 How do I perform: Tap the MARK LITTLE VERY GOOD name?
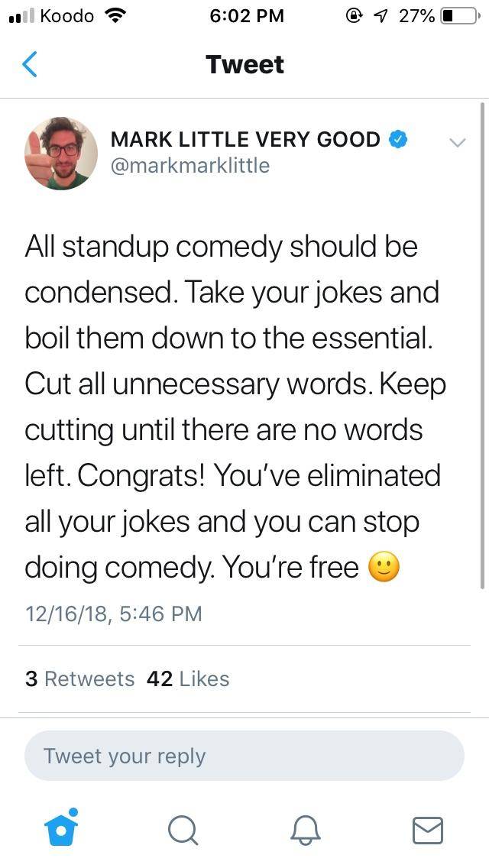pyautogui.click(x=245, y=139)
